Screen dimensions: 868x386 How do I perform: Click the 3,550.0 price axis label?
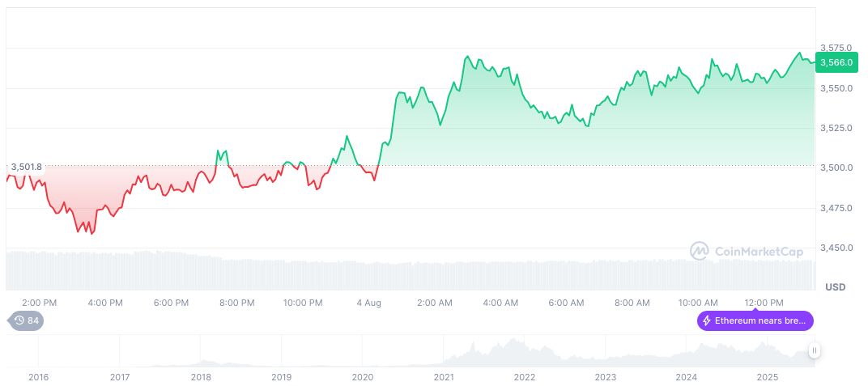[836, 87]
